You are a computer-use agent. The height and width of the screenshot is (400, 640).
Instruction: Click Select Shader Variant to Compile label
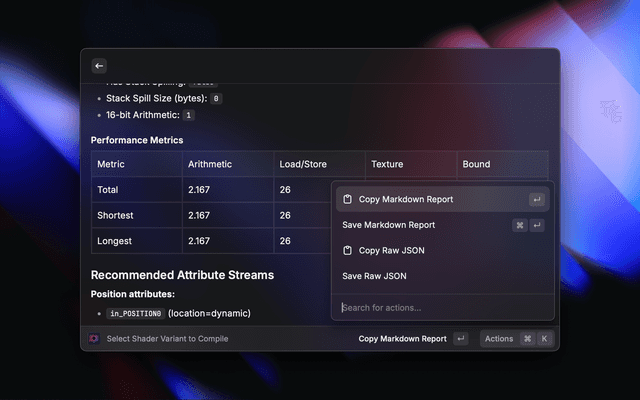point(167,339)
